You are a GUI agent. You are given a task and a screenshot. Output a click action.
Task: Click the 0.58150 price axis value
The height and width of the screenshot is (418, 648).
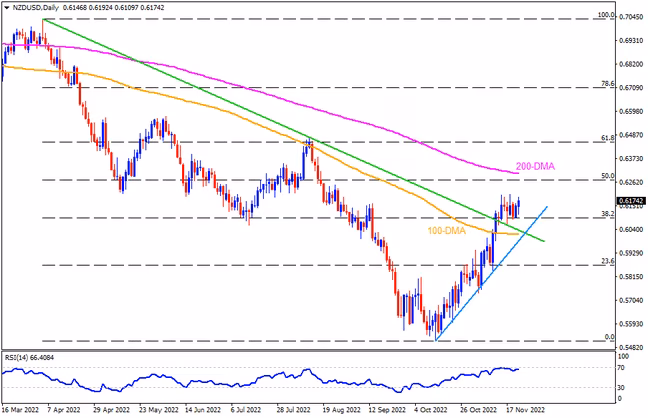click(631, 276)
